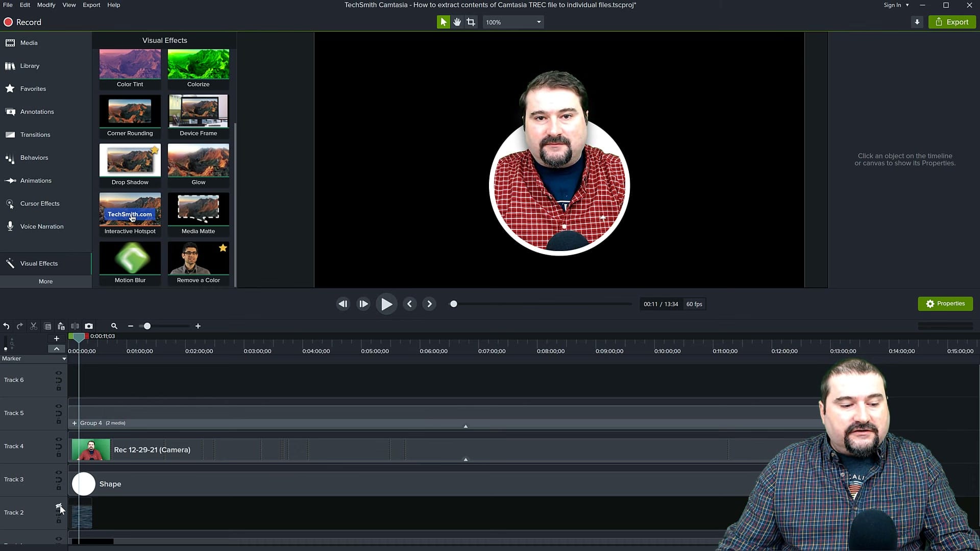Select the Drop Shadow effect thumbnail
The height and width of the screenshot is (551, 980).
(x=130, y=160)
